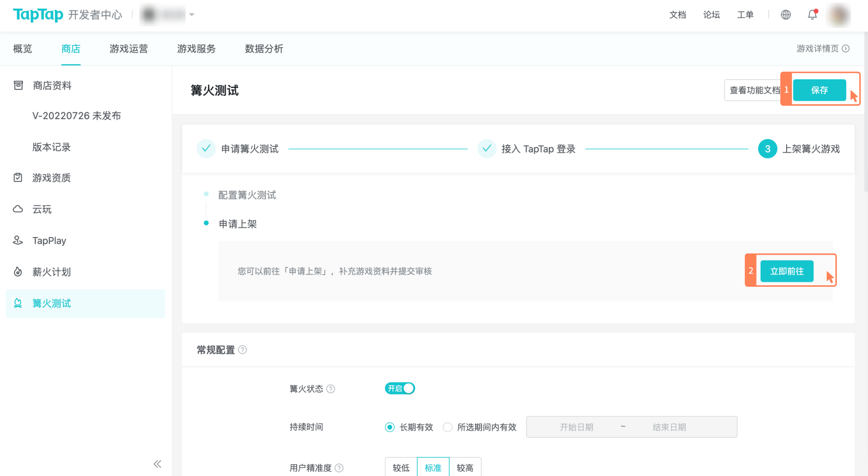Click the 立即前往 button
The image size is (868, 476).
(787, 271)
